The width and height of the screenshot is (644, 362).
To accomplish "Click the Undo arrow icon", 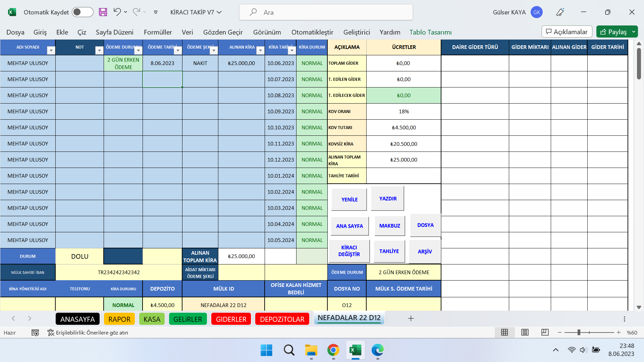I will coord(117,12).
